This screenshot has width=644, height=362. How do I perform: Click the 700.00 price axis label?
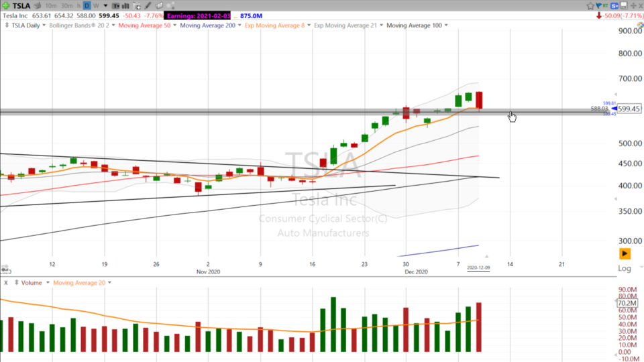630,78
